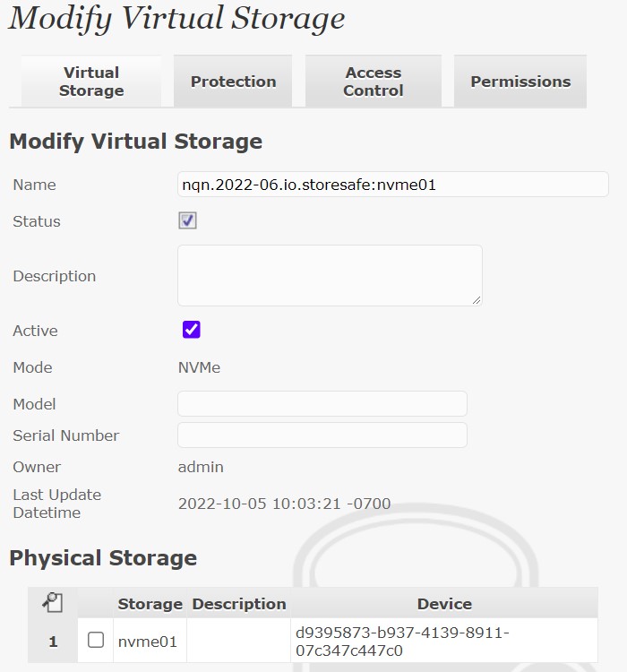Click the Device column header
The width and height of the screenshot is (627, 672).
click(444, 603)
